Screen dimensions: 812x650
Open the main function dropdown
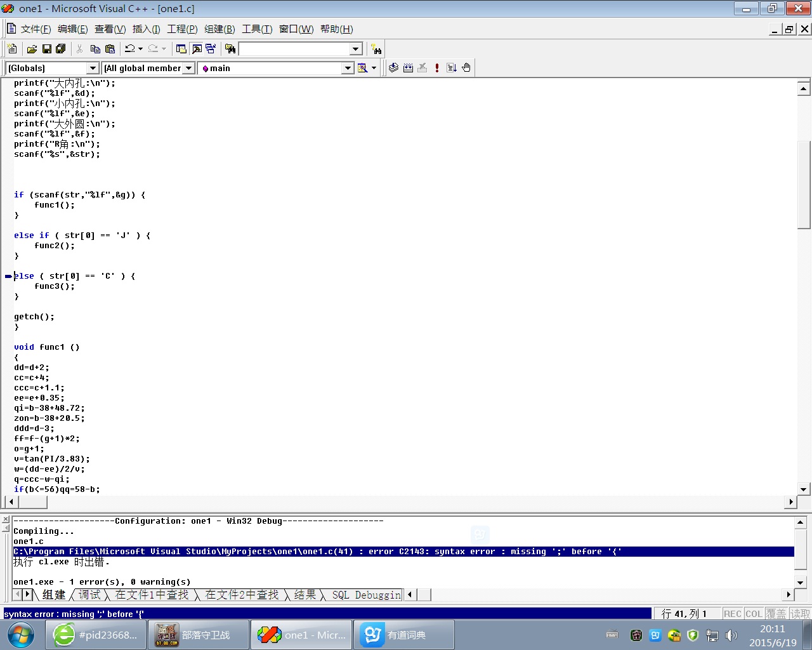348,68
